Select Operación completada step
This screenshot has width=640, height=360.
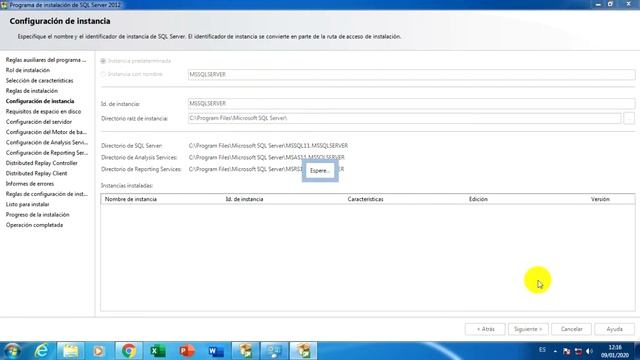pos(34,225)
